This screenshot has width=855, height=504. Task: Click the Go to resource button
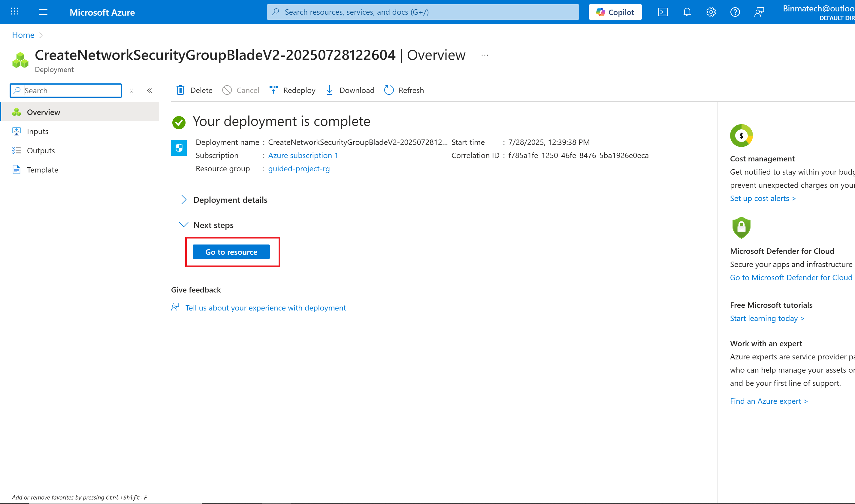[231, 252]
